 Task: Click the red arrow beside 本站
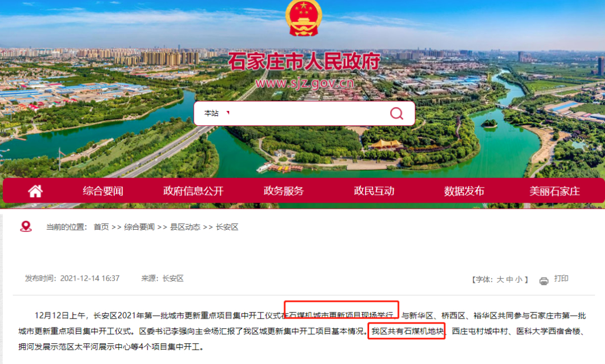point(228,113)
